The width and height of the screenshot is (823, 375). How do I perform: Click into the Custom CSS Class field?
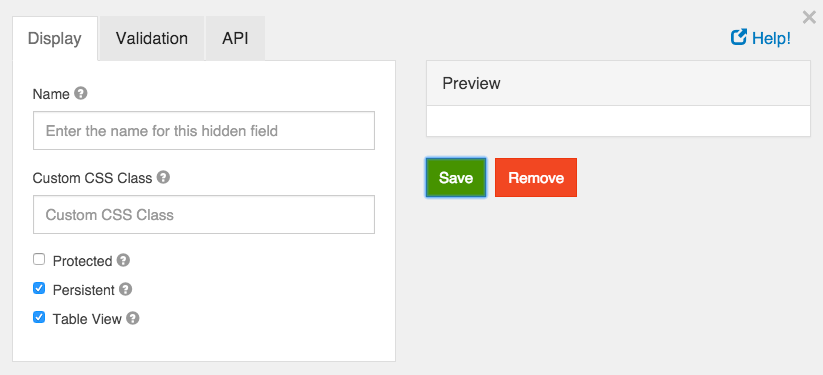204,214
